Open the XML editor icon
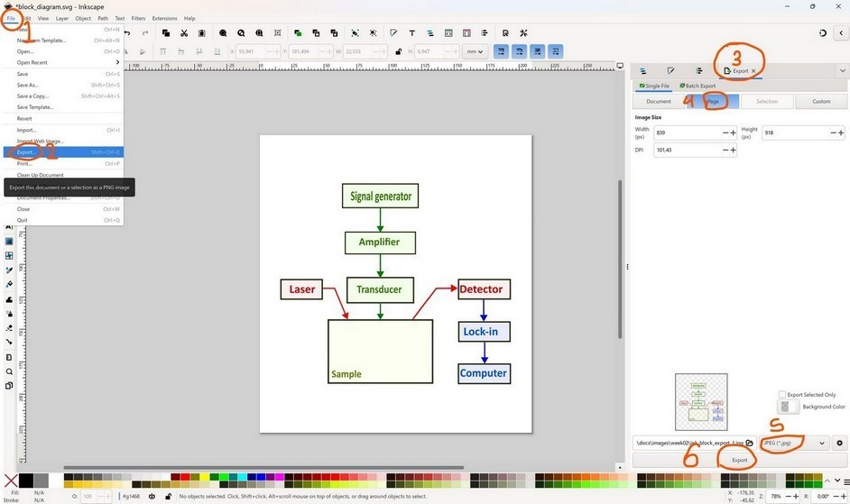 (448, 33)
